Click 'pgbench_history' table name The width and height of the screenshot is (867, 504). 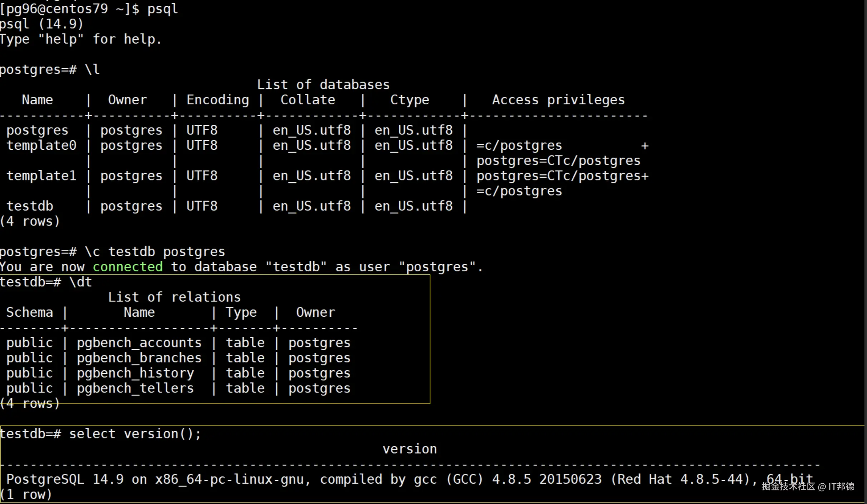[135, 373]
